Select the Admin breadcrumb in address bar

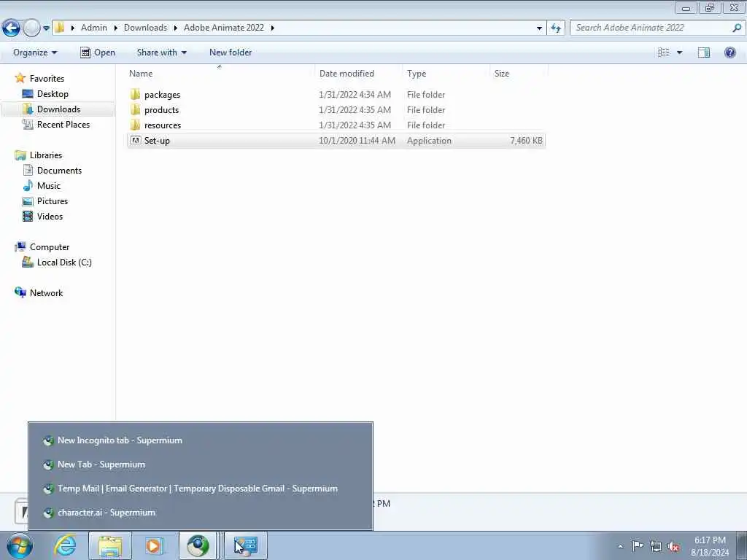click(x=94, y=28)
